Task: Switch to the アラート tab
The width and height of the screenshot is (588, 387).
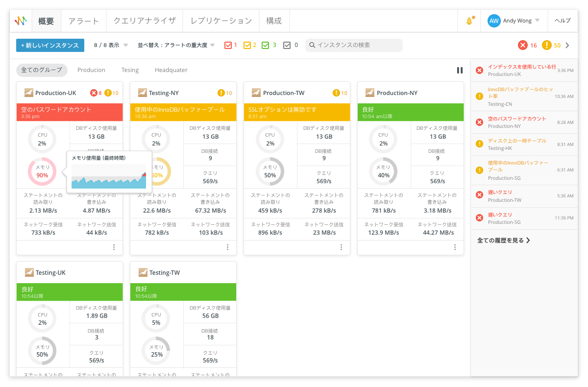Action: 83,21
